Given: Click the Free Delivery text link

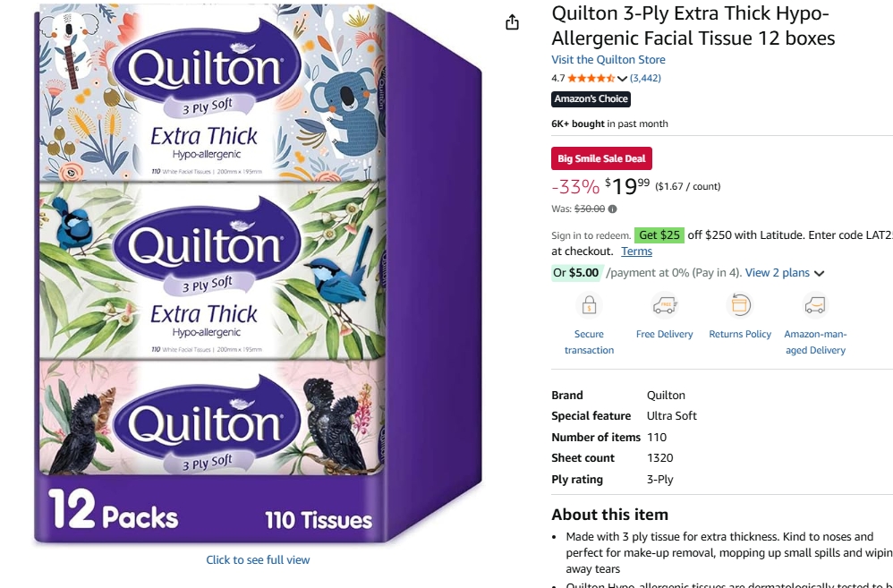Looking at the screenshot, I should [664, 335].
